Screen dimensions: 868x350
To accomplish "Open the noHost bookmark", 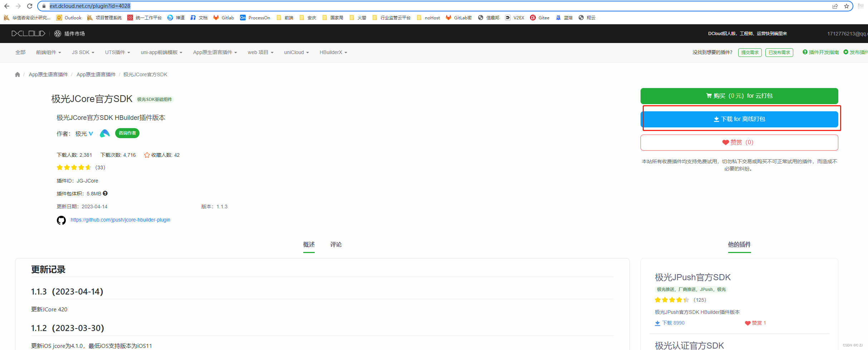I will click(x=428, y=18).
